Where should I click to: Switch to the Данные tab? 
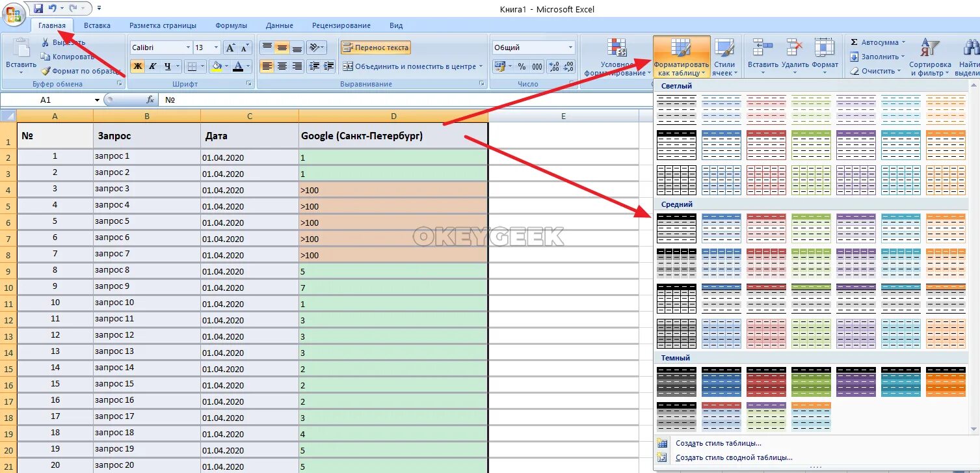click(x=280, y=25)
